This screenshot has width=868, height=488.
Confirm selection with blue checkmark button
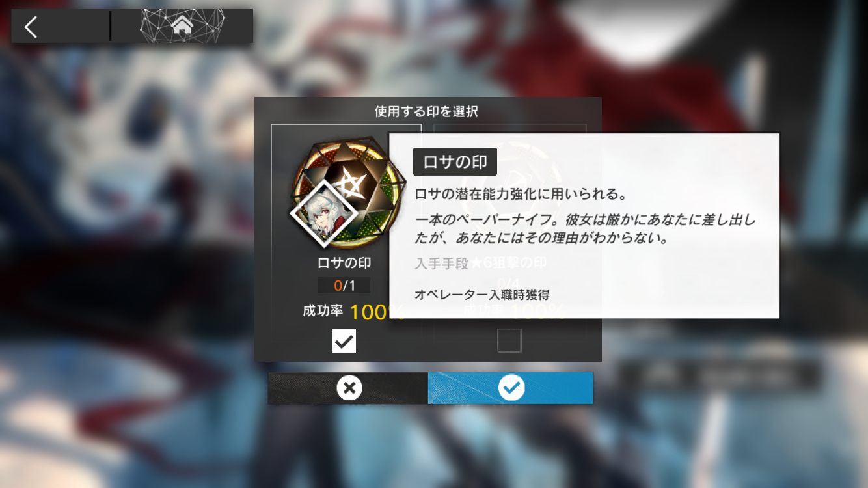pyautogui.click(x=511, y=388)
